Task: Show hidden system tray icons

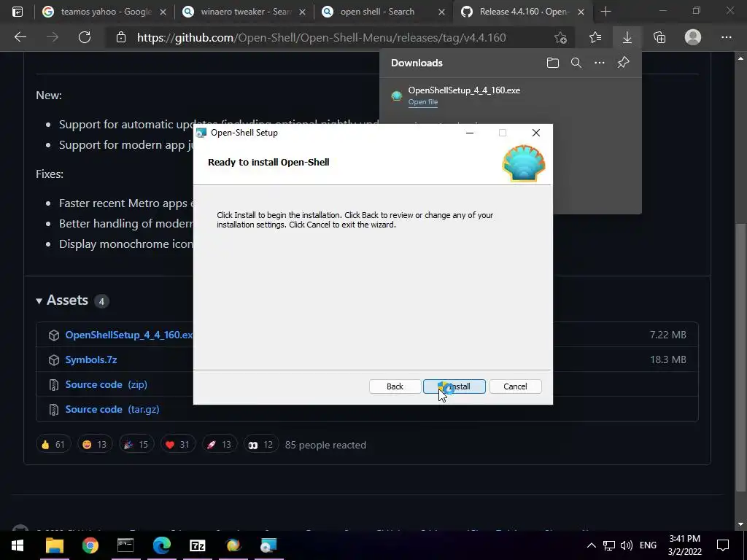Action: tap(591, 545)
